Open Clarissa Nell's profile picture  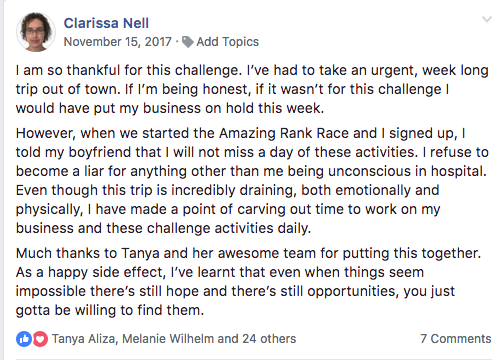tap(36, 32)
